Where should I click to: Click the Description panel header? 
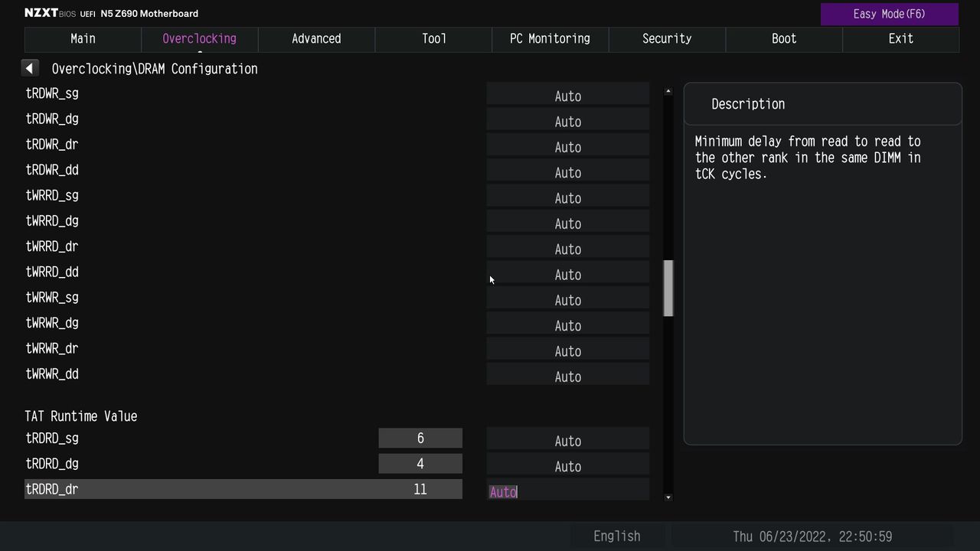(x=822, y=104)
